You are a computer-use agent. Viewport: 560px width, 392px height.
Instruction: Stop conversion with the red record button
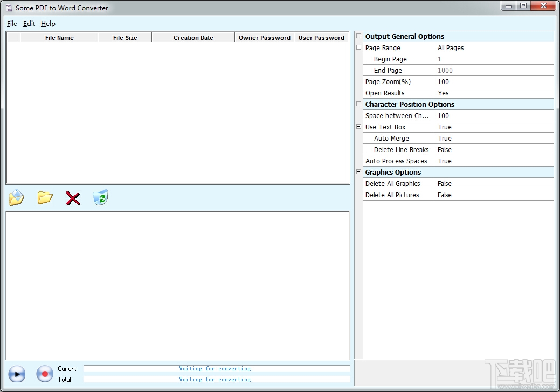(45, 374)
